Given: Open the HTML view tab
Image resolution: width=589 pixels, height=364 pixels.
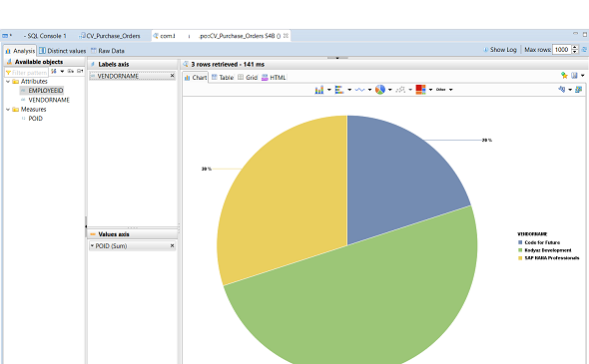Looking at the screenshot, I should click(274, 78).
